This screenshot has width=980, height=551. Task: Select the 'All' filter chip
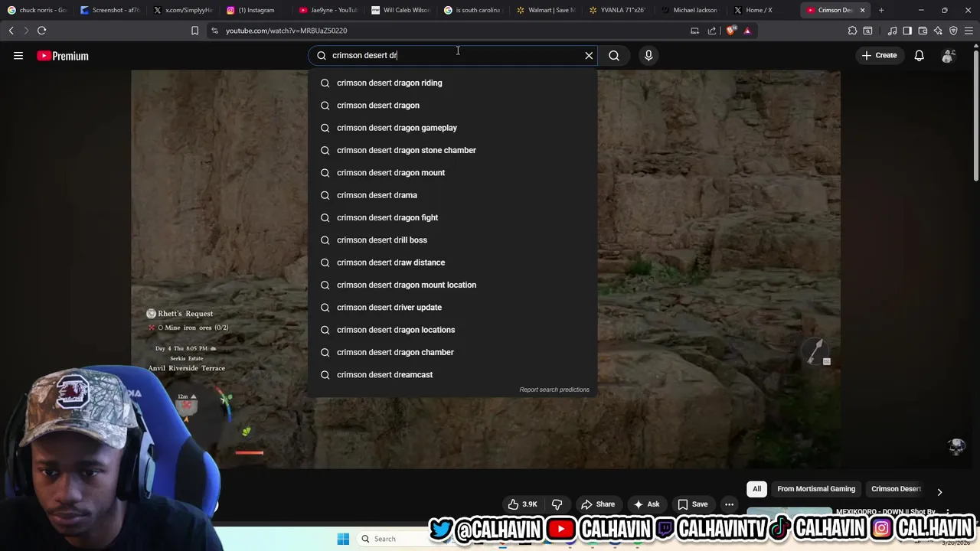tap(756, 489)
